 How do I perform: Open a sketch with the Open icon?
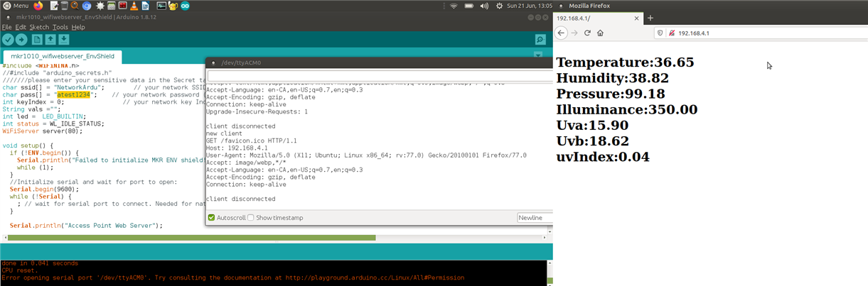[x=51, y=40]
